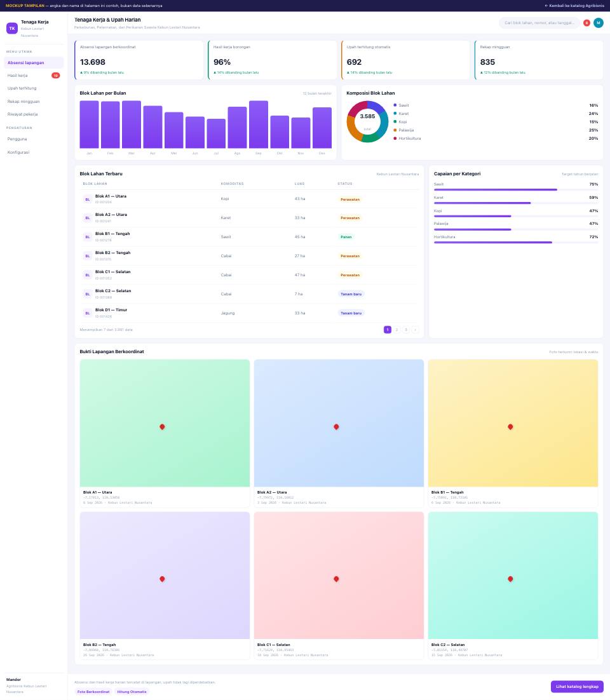610x700 pixels.
Task: Click Tanam baru status for Blok C2 — Selatan
Action: click(x=351, y=294)
